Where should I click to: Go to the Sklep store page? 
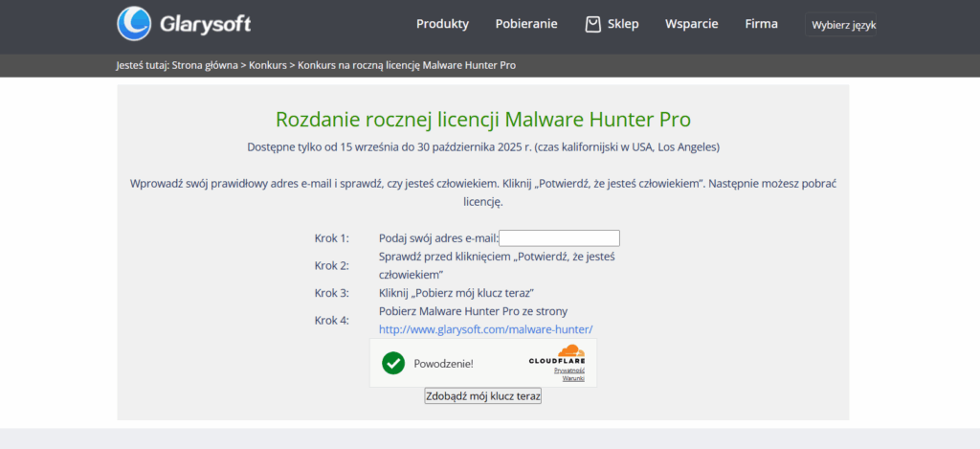coord(623,24)
